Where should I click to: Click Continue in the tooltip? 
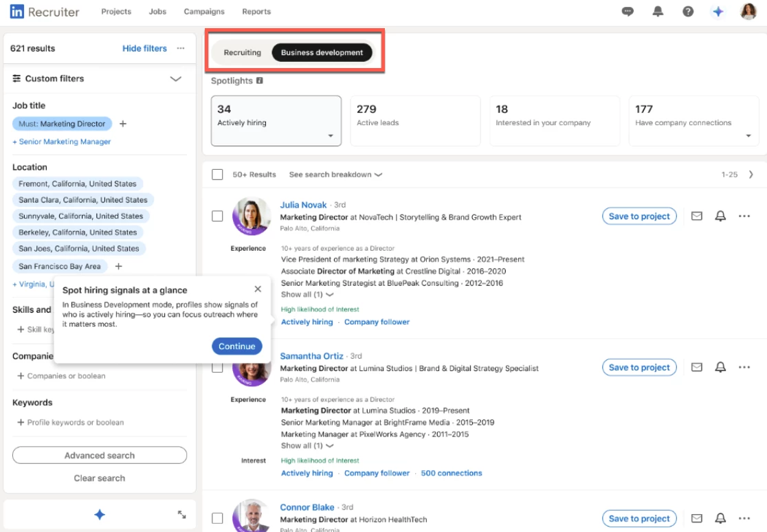coord(236,346)
